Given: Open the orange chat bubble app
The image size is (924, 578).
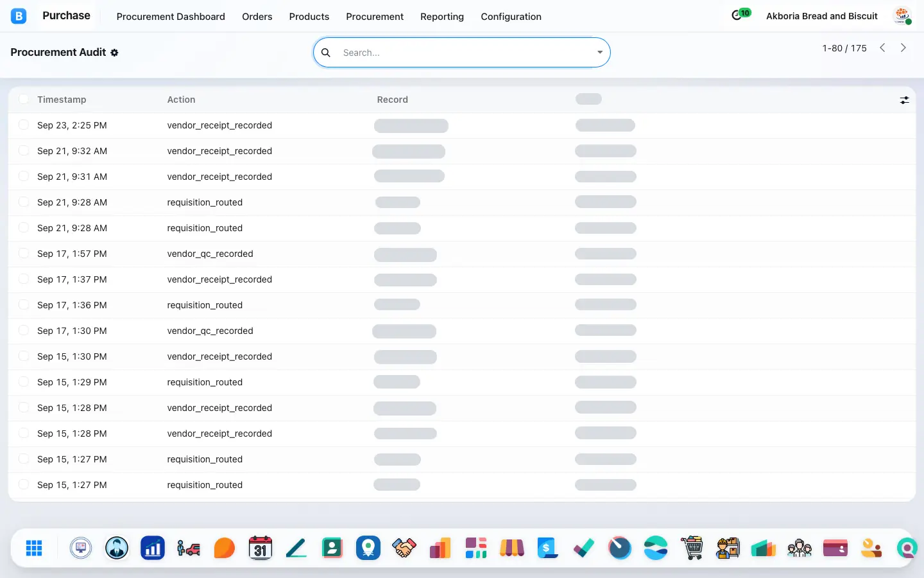Looking at the screenshot, I should (225, 548).
